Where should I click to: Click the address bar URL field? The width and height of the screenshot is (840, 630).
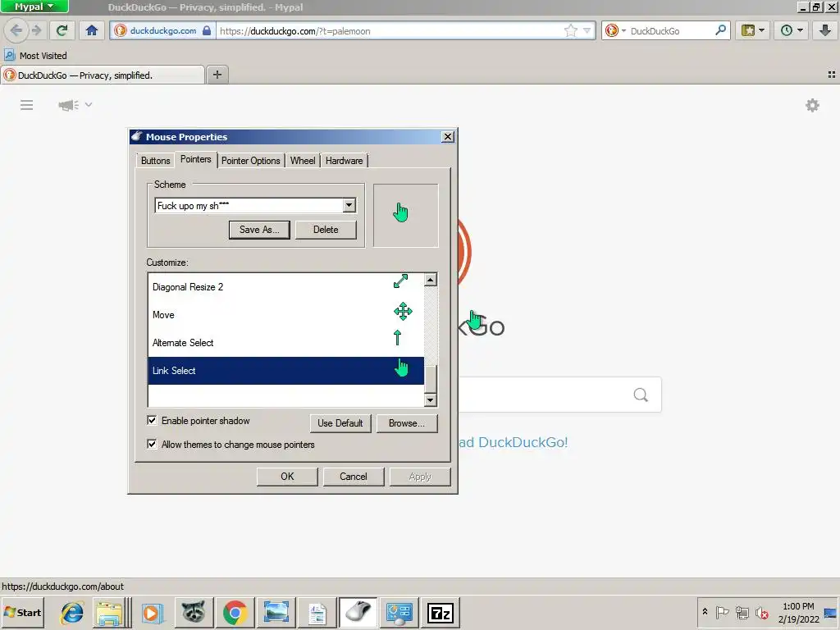click(389, 30)
